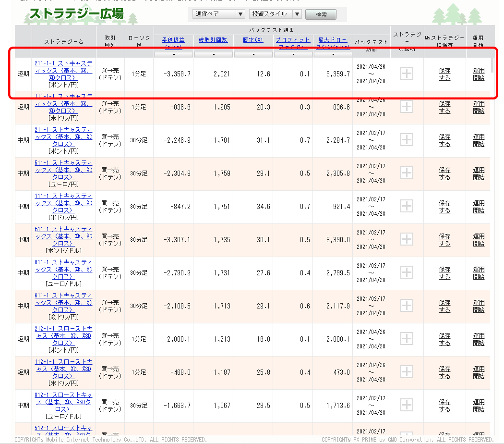Open strategy 211-1 ストキャスティックス link
Image resolution: width=504 pixels, height=444 pixels.
click(x=63, y=137)
